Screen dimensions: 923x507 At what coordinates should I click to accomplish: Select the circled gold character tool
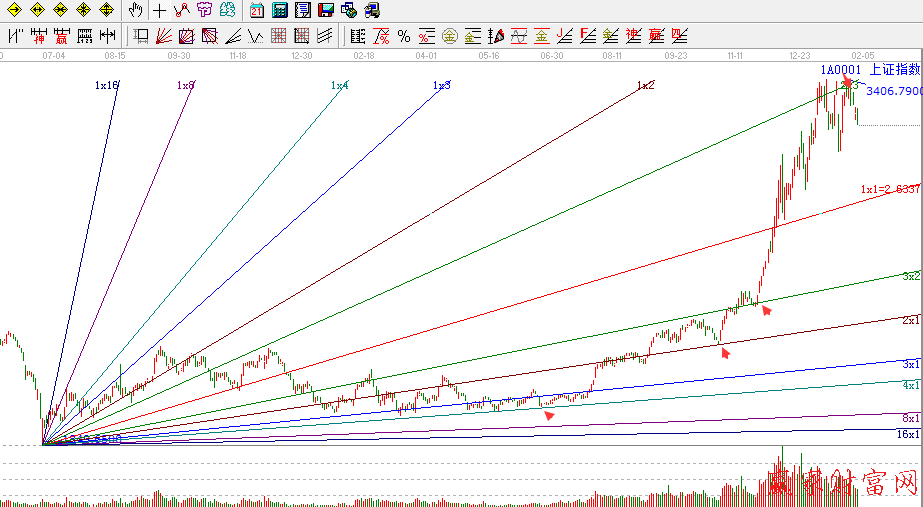[450, 37]
